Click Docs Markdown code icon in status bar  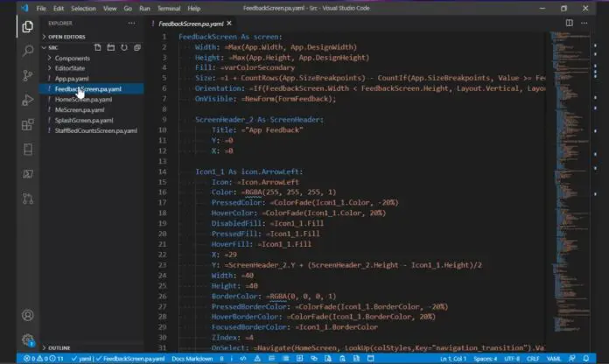(243, 358)
